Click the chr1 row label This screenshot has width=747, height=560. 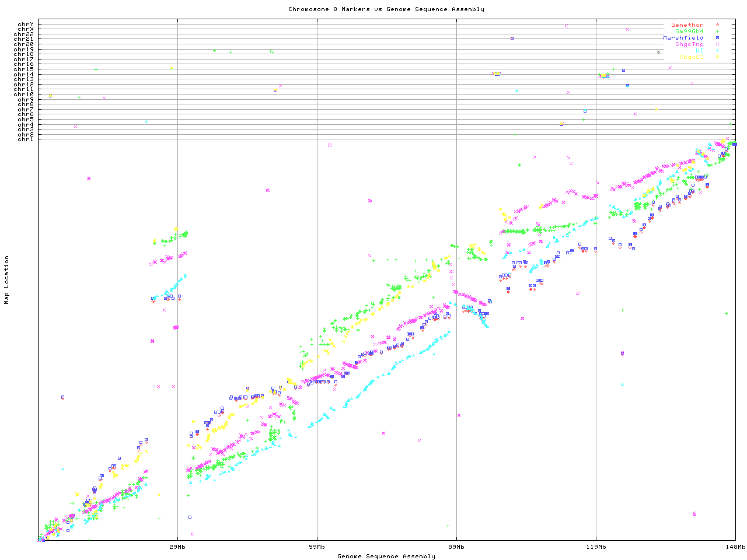tap(26, 139)
